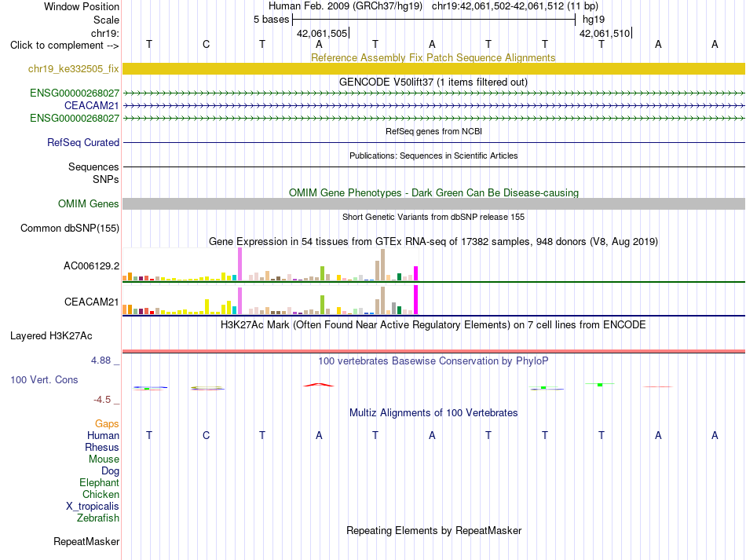The width and height of the screenshot is (746, 560).
Task: Click the RepeatMasker track label
Action: (86, 541)
